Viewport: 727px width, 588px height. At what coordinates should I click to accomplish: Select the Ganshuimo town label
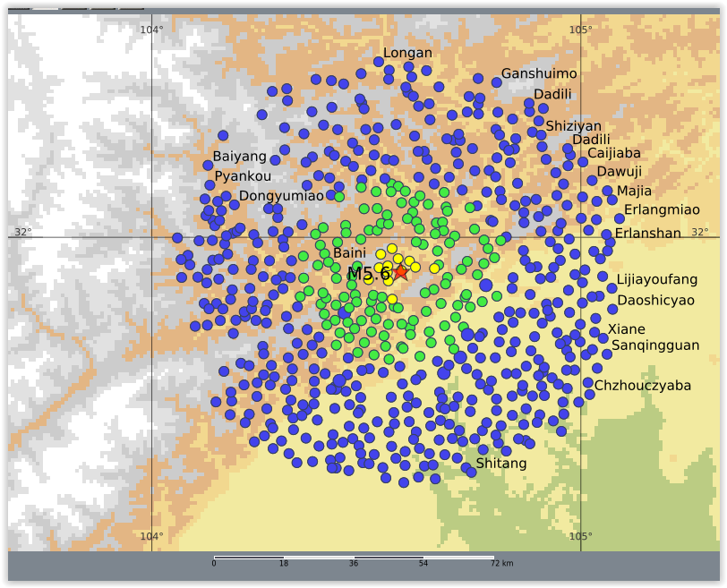pos(539,73)
